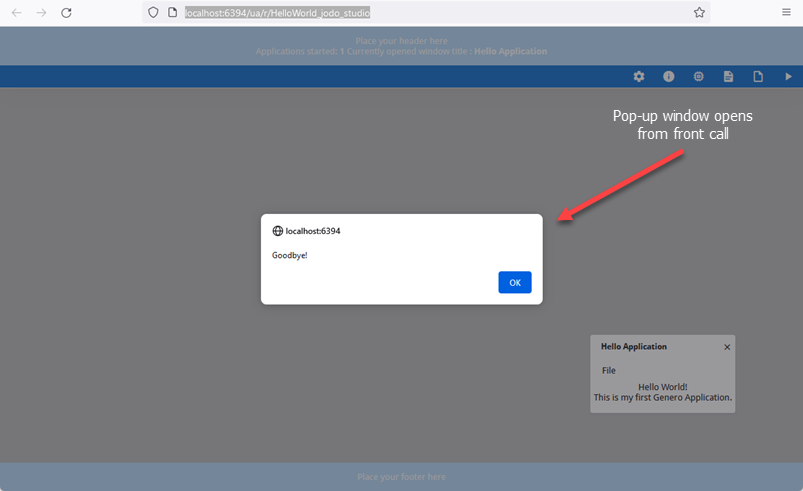
Task: Click the info circle icon
Action: (x=669, y=77)
